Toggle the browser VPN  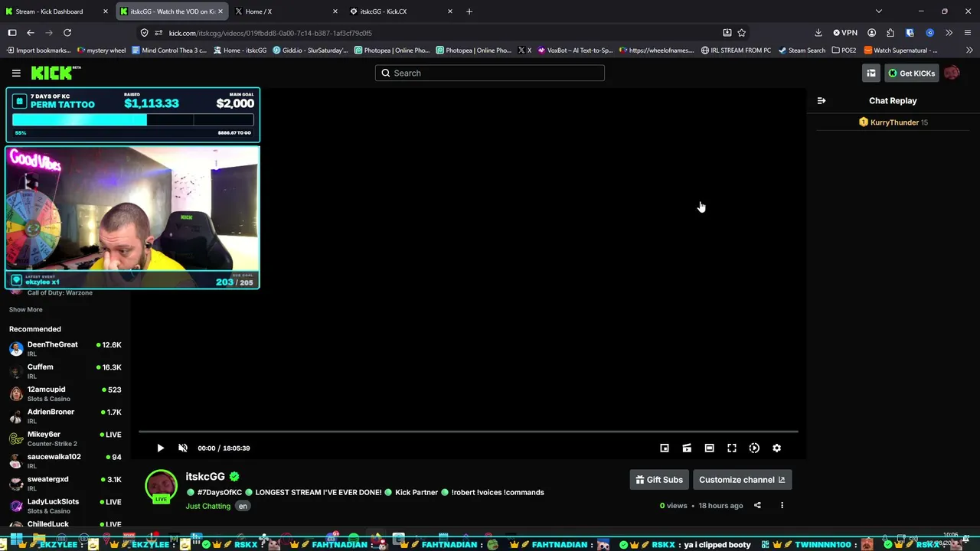click(x=845, y=33)
